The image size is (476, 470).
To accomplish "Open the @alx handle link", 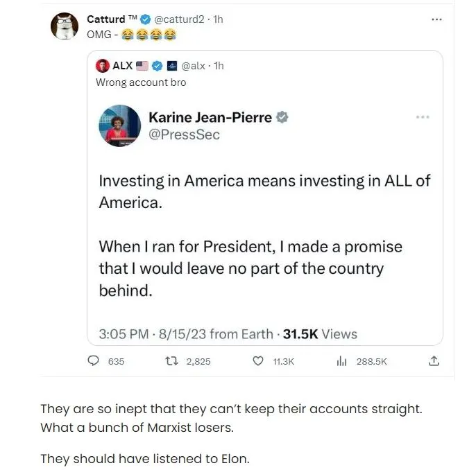I will point(193,66).
